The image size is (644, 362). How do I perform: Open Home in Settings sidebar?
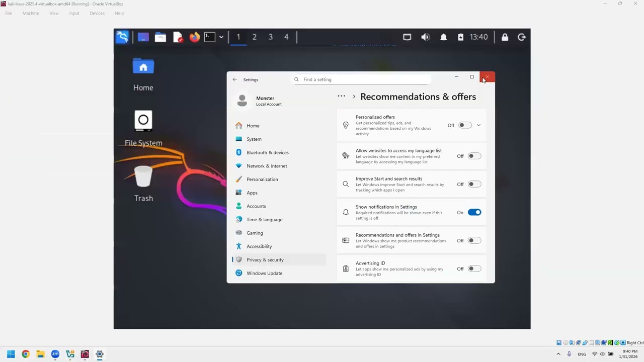(279, 126)
